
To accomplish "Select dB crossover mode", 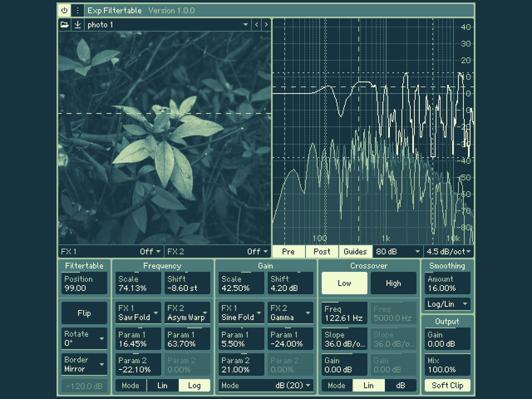I will point(401,385).
